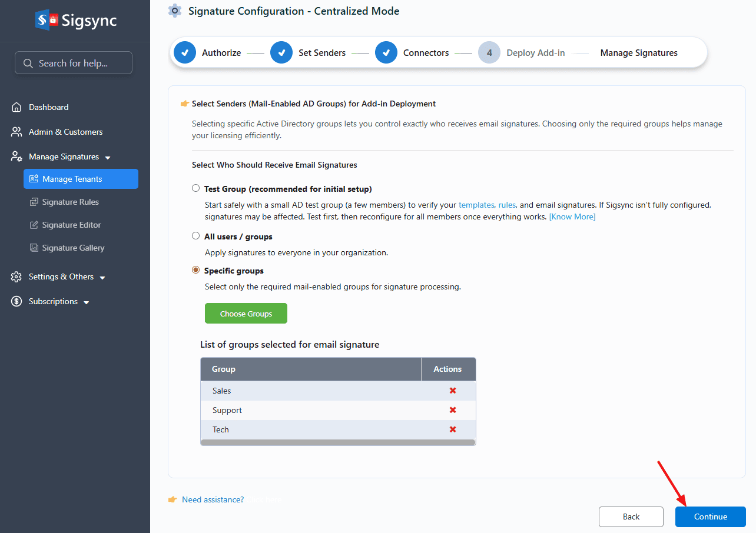
Task: Select the Test Group radio button
Action: coord(196,188)
